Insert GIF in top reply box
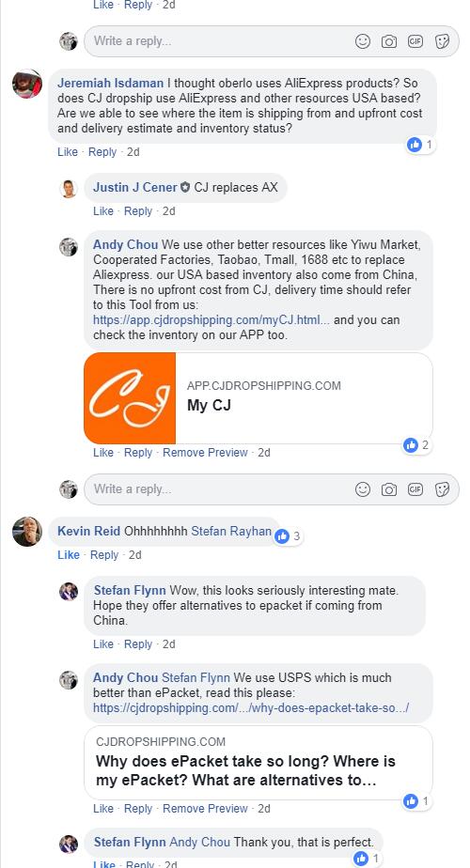 415,41
